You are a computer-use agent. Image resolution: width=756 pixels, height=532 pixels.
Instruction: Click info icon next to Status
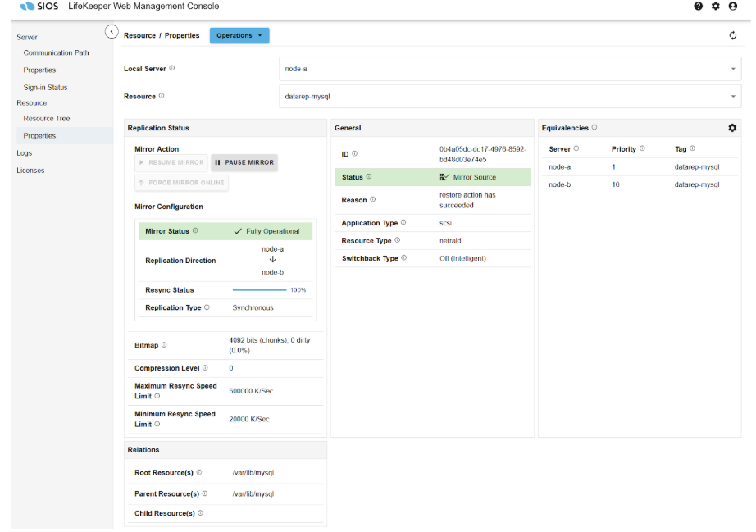point(369,177)
